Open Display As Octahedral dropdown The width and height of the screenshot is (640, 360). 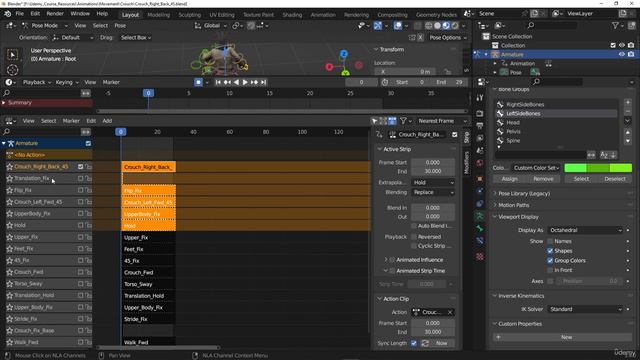pyautogui.click(x=585, y=230)
